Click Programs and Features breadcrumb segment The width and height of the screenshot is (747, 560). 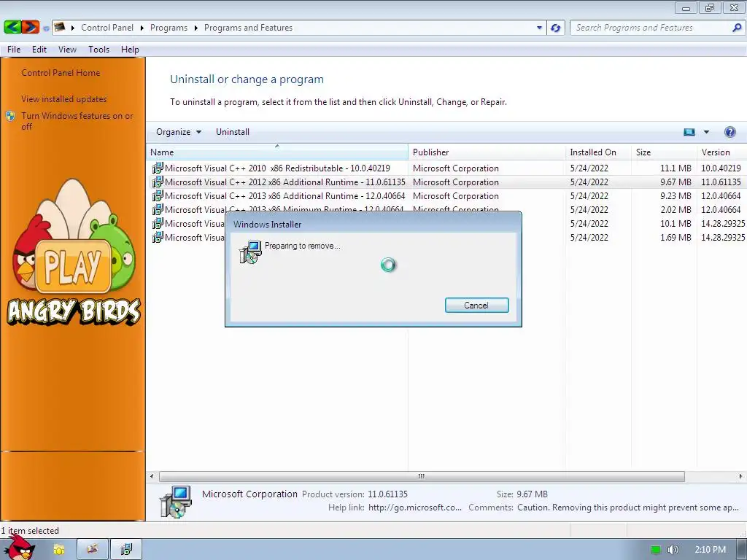tap(248, 28)
